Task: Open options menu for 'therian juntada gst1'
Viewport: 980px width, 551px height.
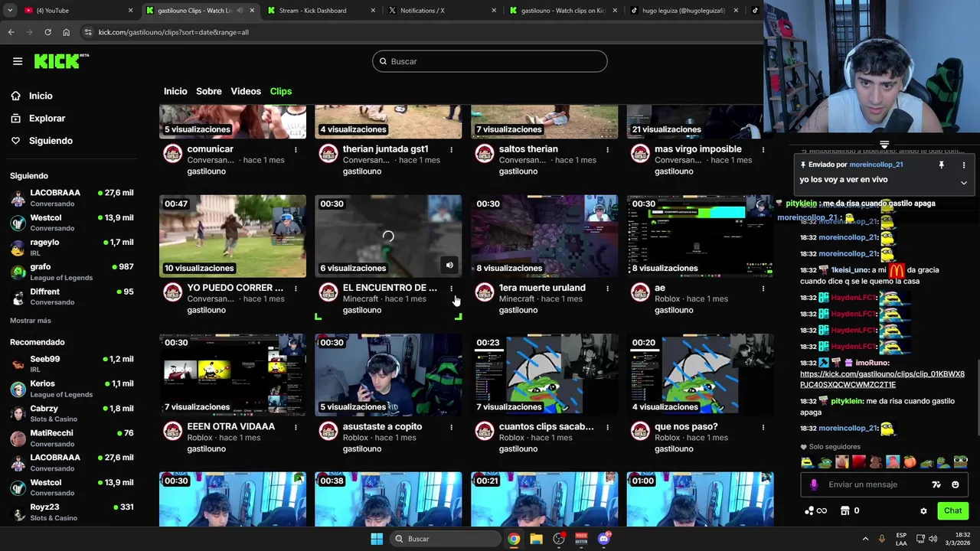Action: coord(451,150)
